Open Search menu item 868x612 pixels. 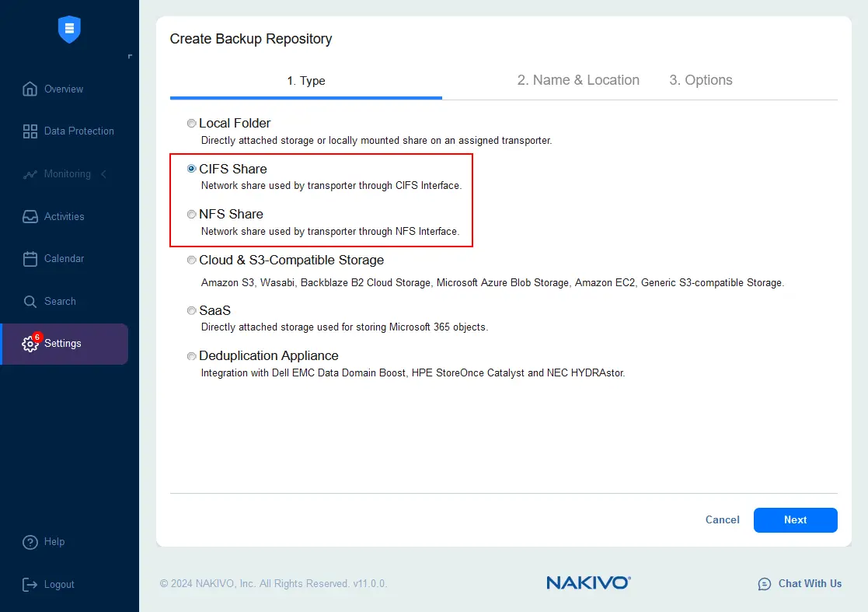click(x=60, y=301)
